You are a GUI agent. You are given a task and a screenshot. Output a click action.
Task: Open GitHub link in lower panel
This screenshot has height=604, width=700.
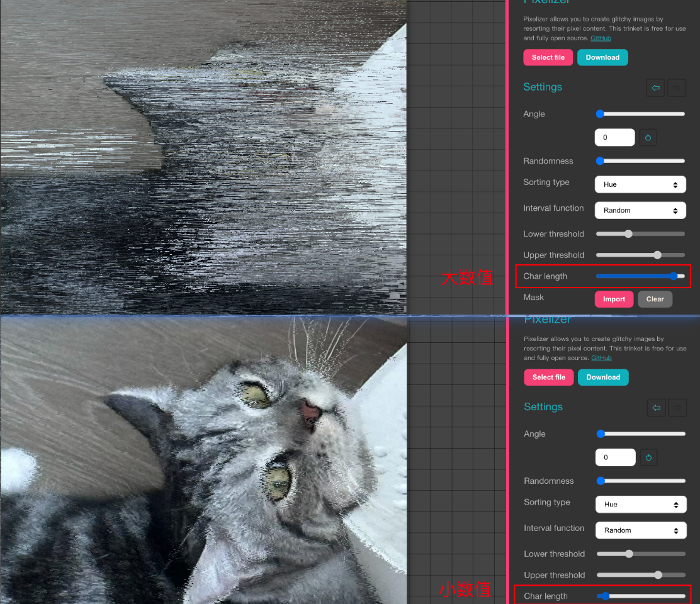pyautogui.click(x=601, y=358)
